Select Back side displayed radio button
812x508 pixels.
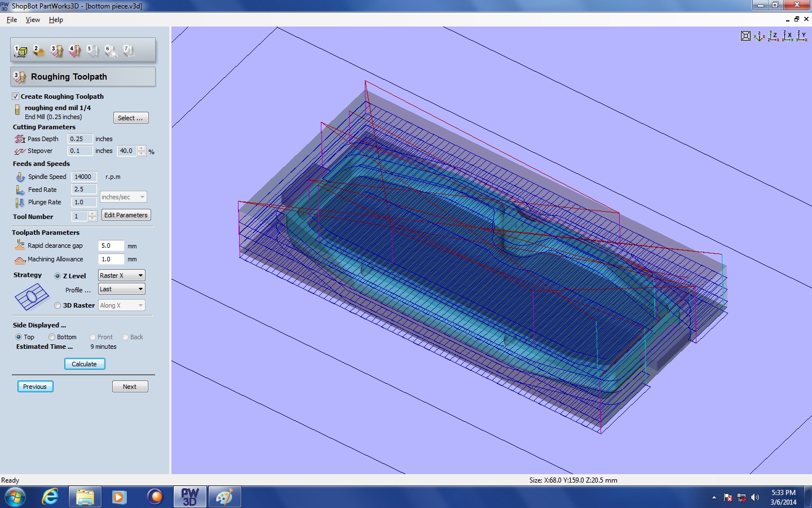pos(125,337)
